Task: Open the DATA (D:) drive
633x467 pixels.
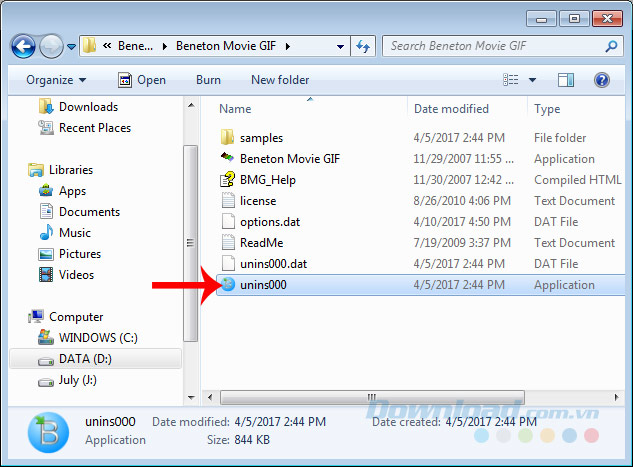Action: click(95, 359)
